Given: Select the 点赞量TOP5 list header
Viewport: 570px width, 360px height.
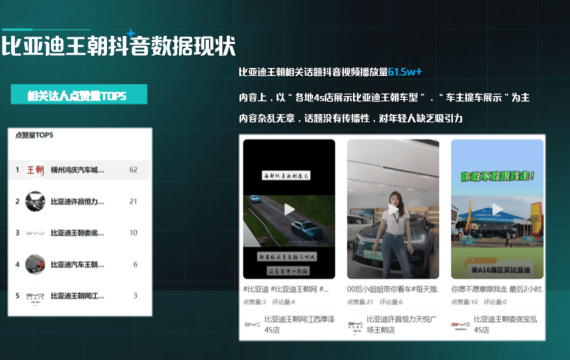Looking at the screenshot, I should tap(34, 135).
